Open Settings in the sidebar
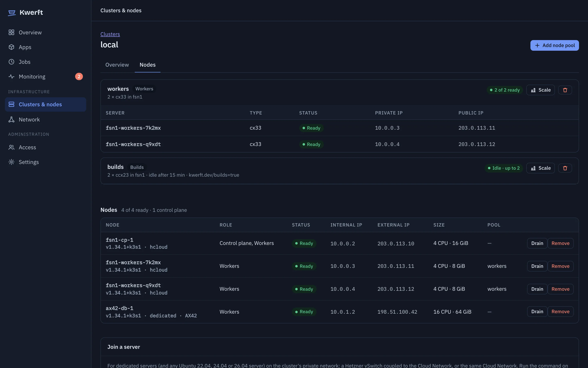The image size is (588, 368). click(x=46, y=162)
